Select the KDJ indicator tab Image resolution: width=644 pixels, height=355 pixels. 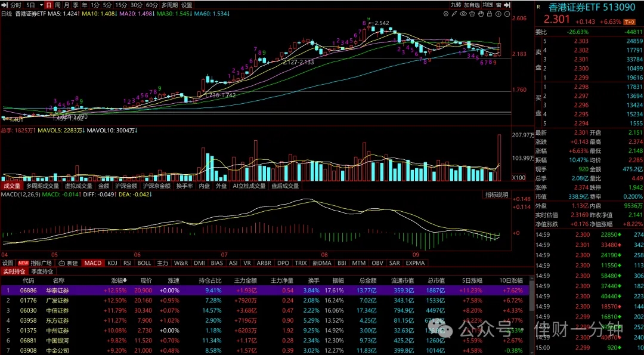pos(112,263)
